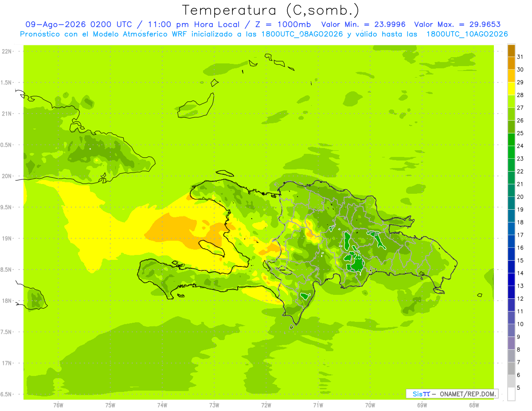Click the '17N' latitude label
Image resolution: width=532 pixels, height=411 pixels.
7,363
